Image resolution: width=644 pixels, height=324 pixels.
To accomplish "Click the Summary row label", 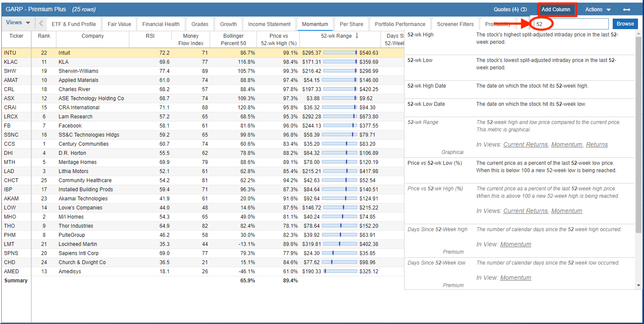I will pyautogui.click(x=16, y=281).
